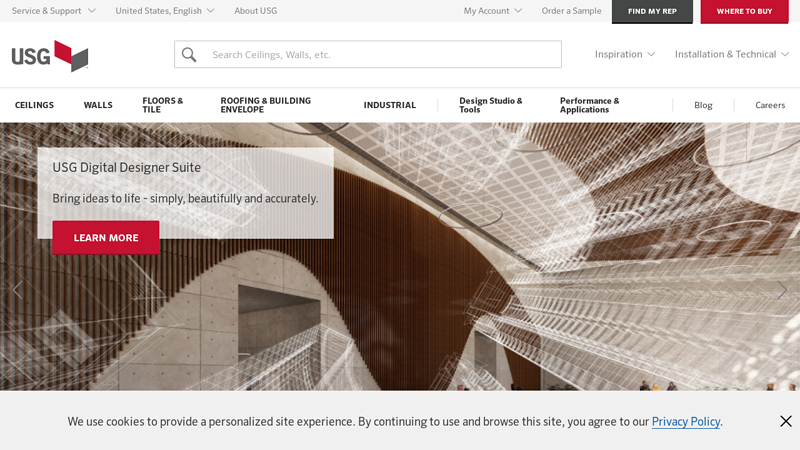Go to next hero slide
This screenshot has height=450, width=800.
[x=782, y=290]
